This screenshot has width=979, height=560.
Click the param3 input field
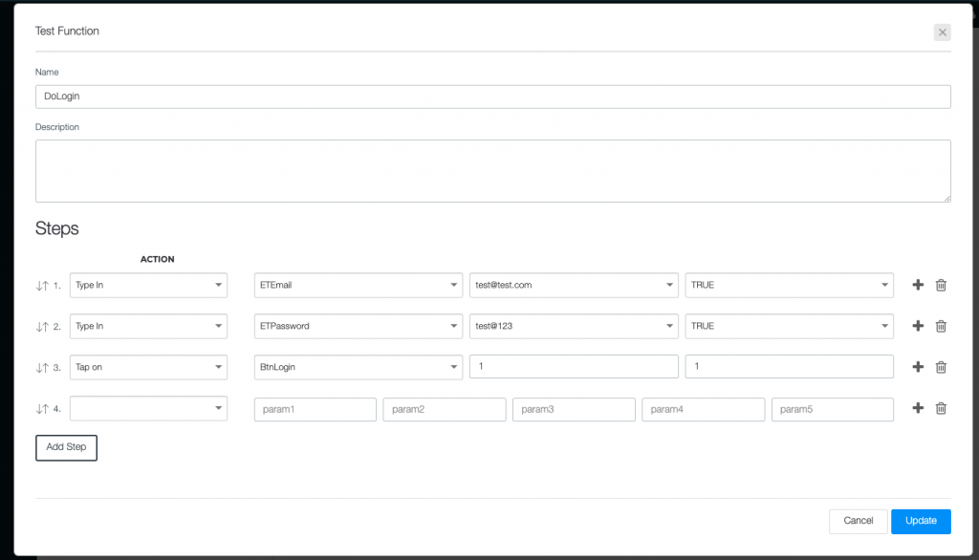point(574,410)
